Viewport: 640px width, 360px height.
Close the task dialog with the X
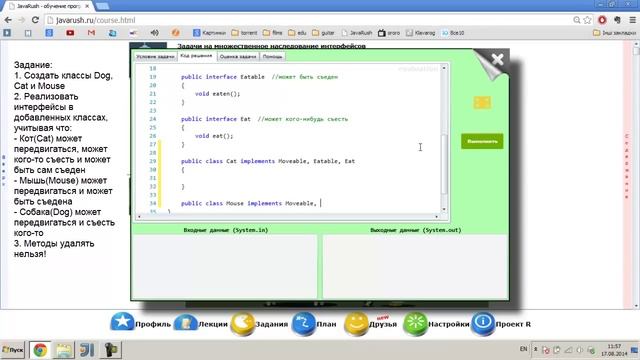498,60
